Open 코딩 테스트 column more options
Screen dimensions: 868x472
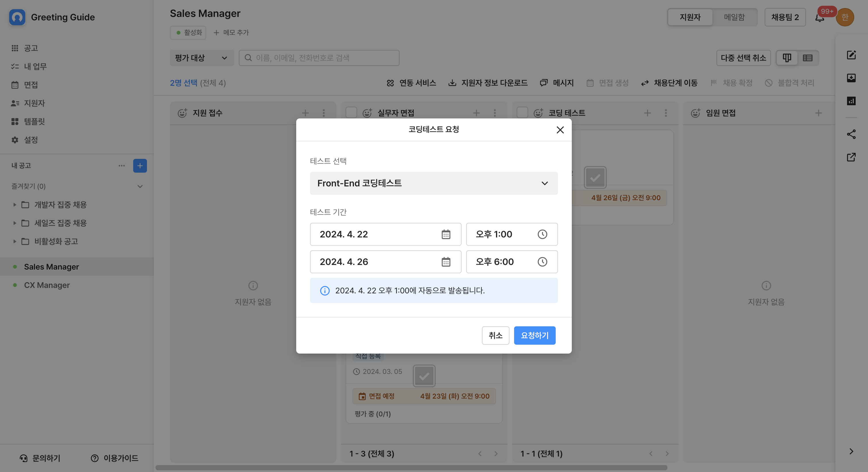coord(666,113)
